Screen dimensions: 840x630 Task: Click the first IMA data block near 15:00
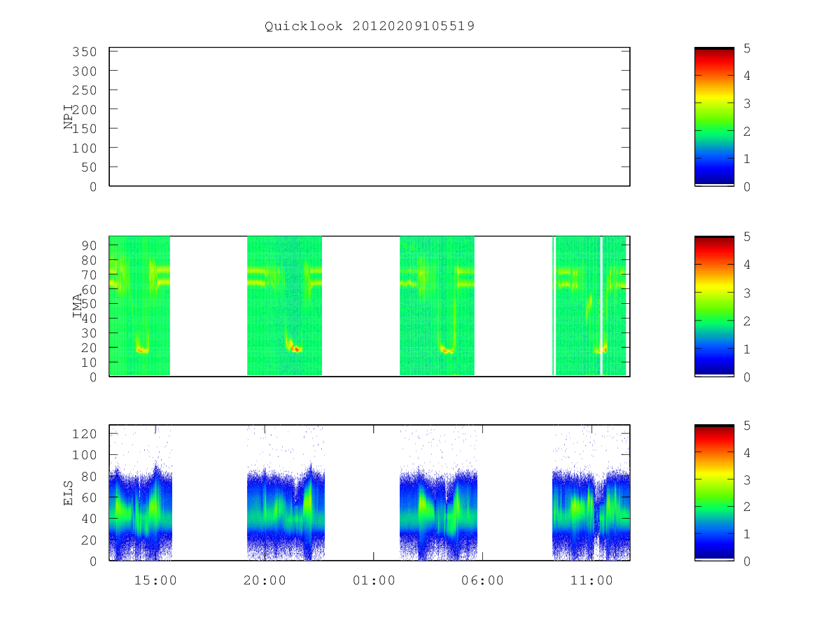[140, 306]
